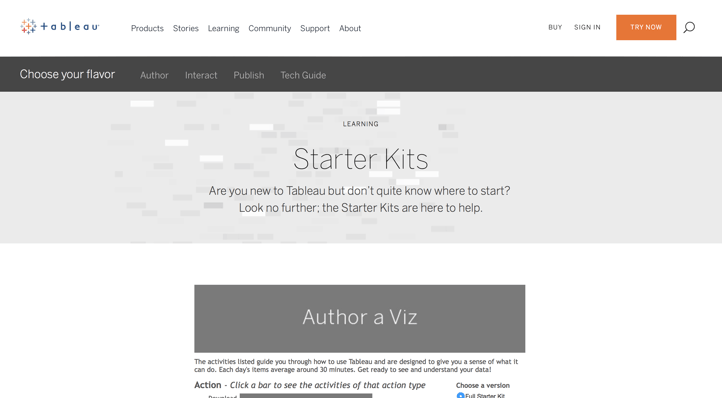Viewport: 722px width, 398px height.
Task: Open the Support menu item
Action: click(x=315, y=29)
